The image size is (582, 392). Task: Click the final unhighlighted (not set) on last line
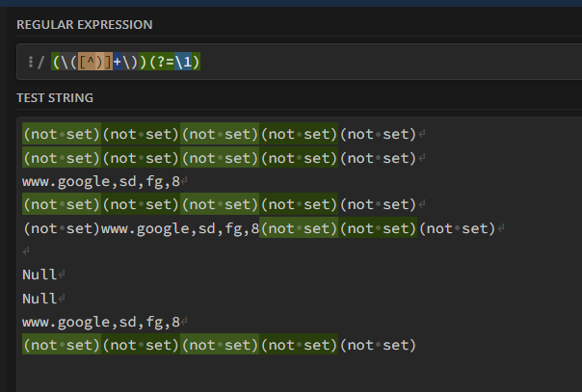pos(378,346)
